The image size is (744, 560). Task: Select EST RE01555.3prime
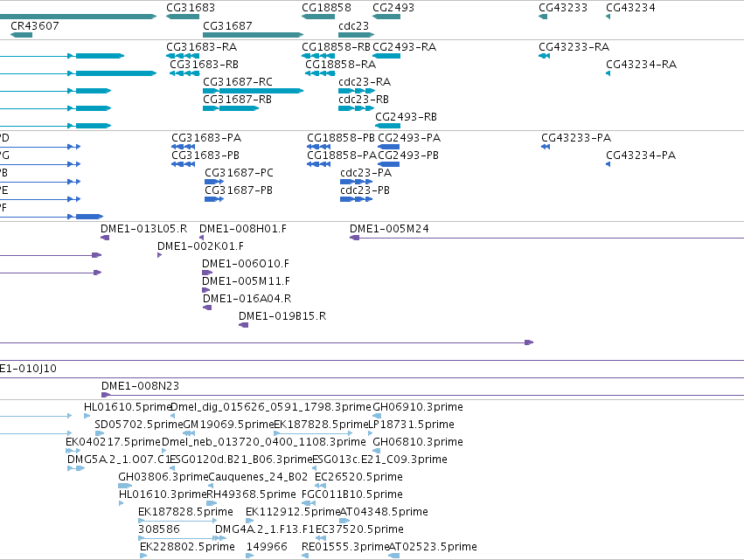(305, 556)
